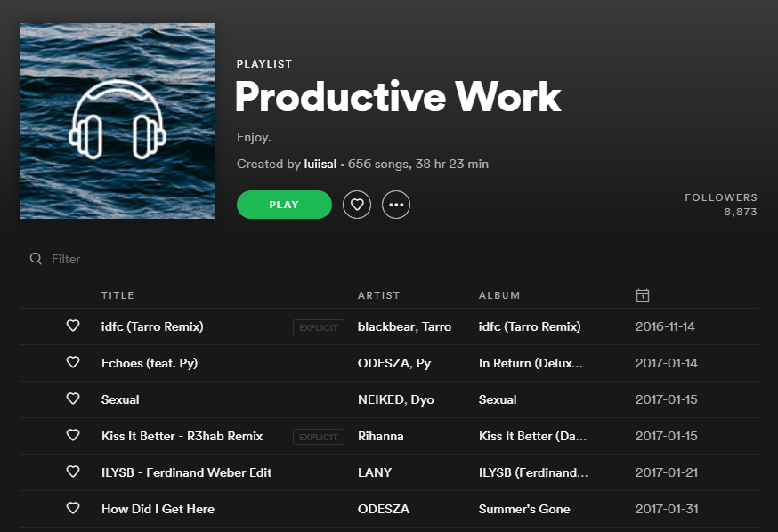Sort songs by the ARTIST column
The height and width of the screenshot is (532, 778).
coord(378,294)
